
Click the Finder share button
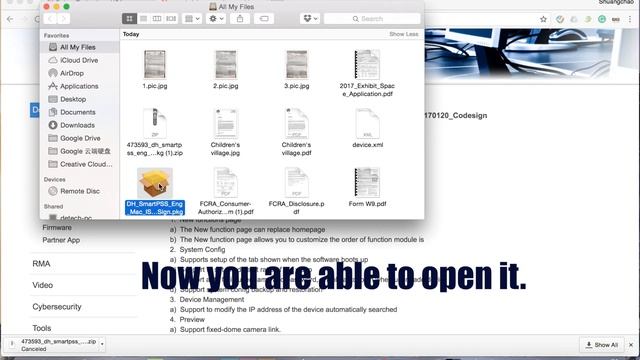(x=240, y=19)
